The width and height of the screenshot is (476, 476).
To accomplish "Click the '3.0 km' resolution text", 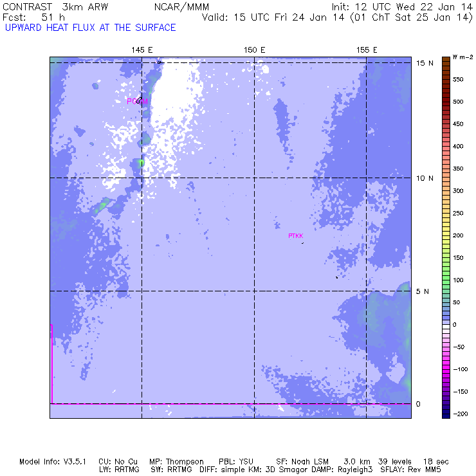I will 357,462.
